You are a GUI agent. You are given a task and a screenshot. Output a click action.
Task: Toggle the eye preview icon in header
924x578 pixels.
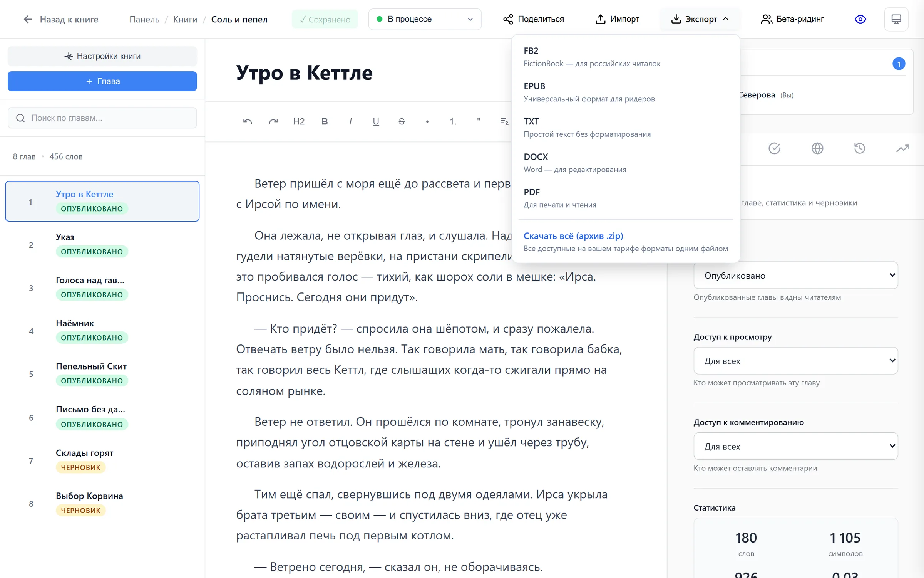point(860,19)
